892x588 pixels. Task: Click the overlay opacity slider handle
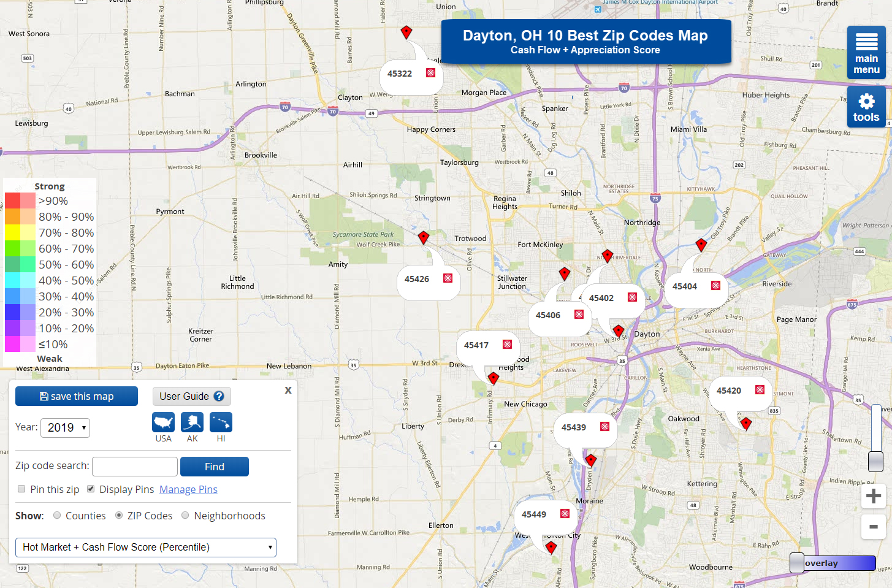[x=797, y=563]
